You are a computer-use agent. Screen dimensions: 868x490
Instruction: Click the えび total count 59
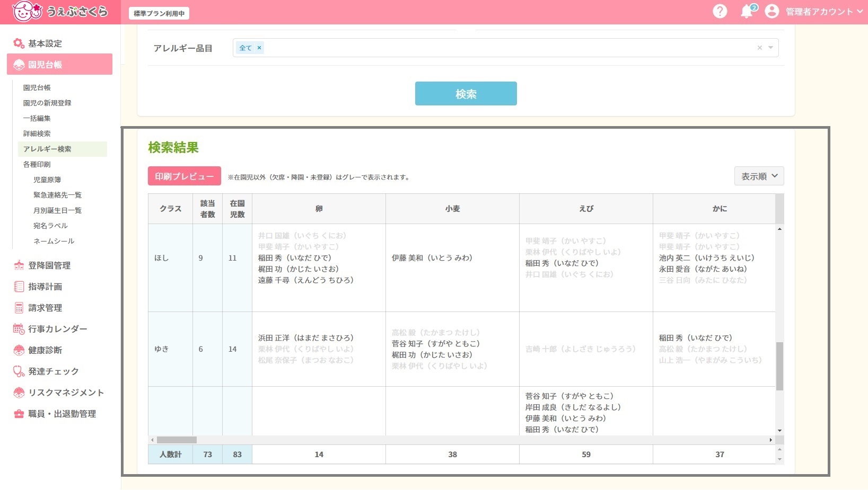click(x=586, y=455)
